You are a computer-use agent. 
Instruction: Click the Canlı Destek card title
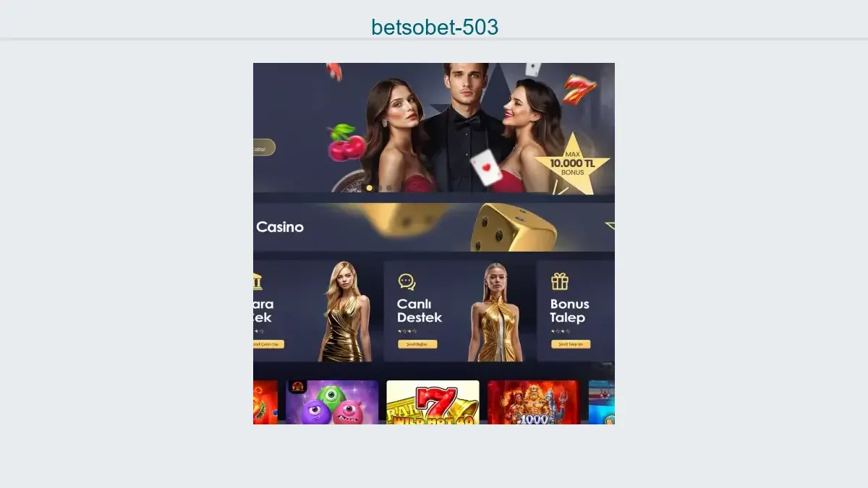pyautogui.click(x=420, y=311)
